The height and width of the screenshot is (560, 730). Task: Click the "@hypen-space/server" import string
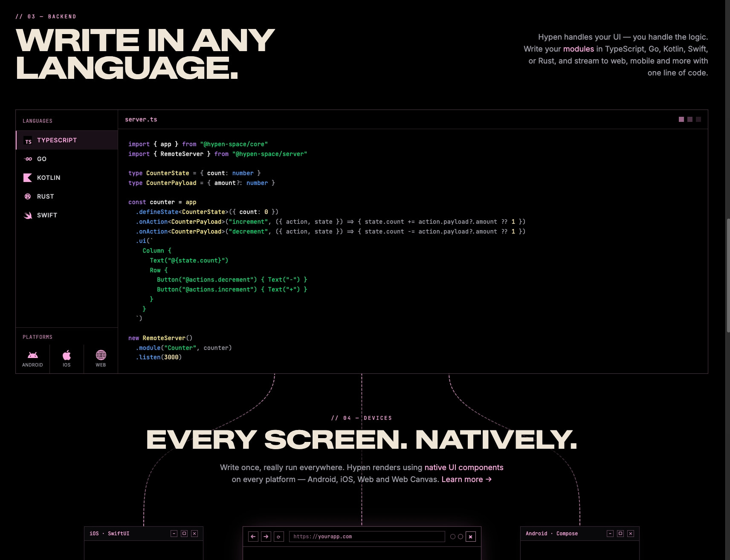point(269,154)
